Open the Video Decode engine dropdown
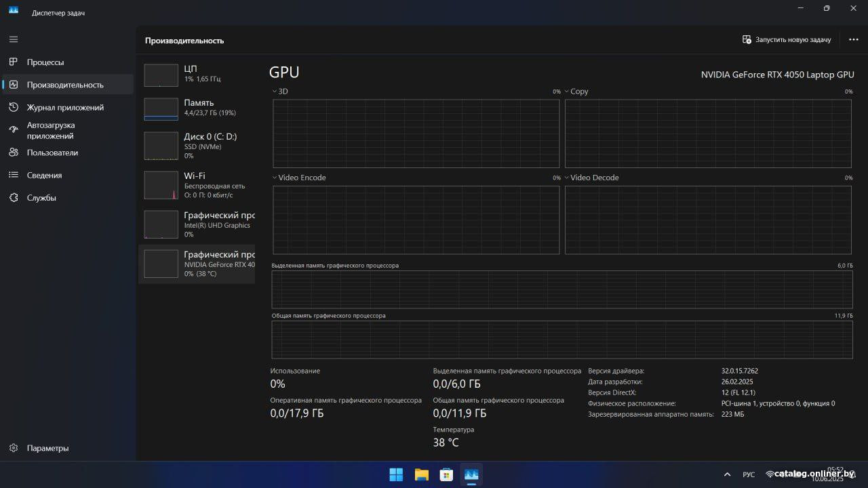The image size is (868, 488). pos(567,178)
